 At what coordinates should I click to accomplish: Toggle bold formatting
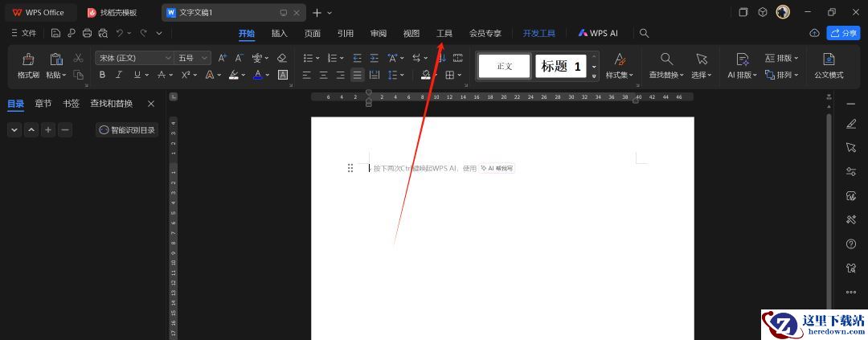click(102, 75)
